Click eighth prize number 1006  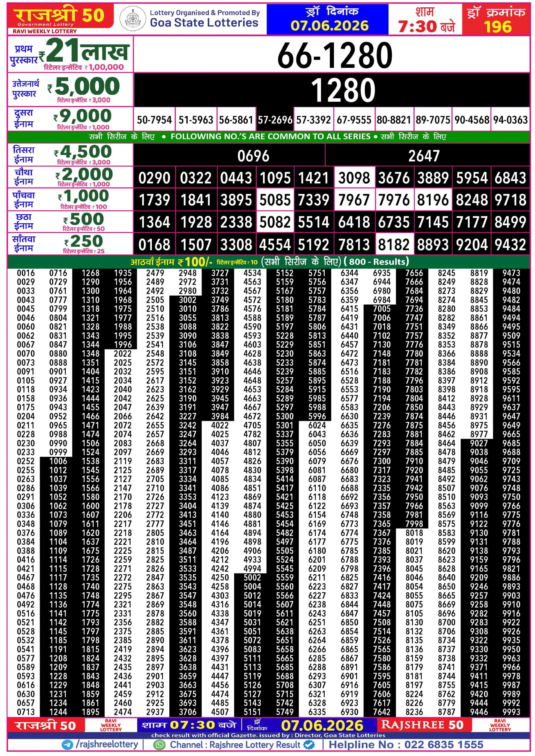58,461
